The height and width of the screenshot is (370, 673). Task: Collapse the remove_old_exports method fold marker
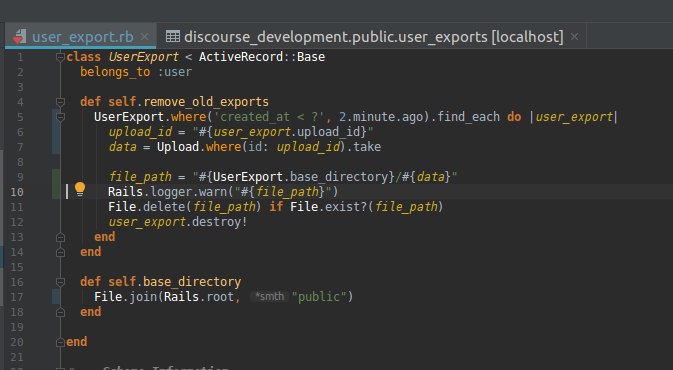pos(61,102)
